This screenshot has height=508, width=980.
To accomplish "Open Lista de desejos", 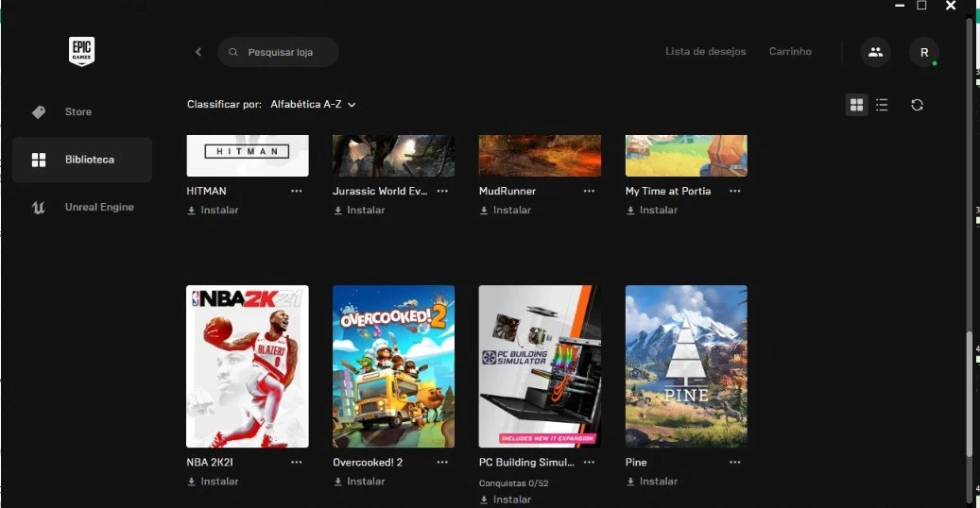I will (x=706, y=52).
